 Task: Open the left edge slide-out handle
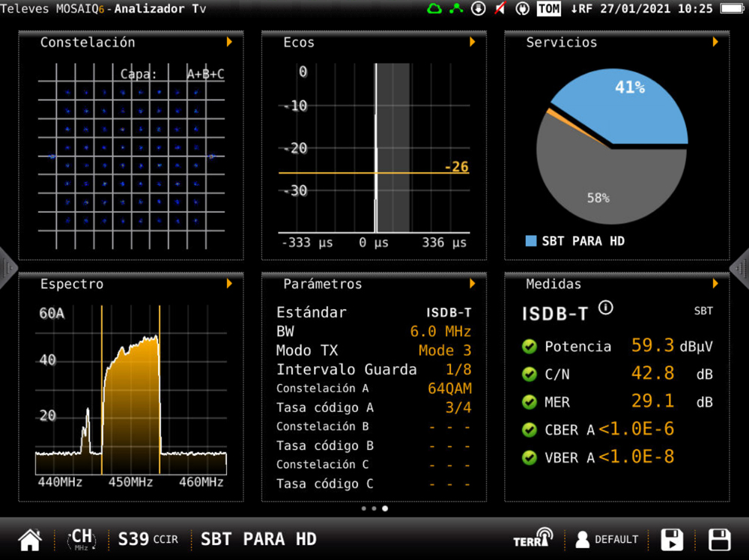[x=8, y=268]
